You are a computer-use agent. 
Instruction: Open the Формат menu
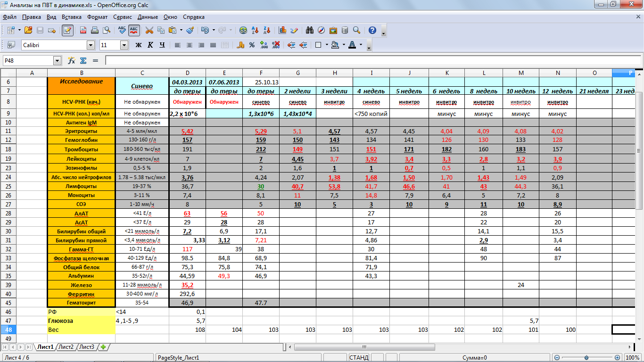(97, 17)
